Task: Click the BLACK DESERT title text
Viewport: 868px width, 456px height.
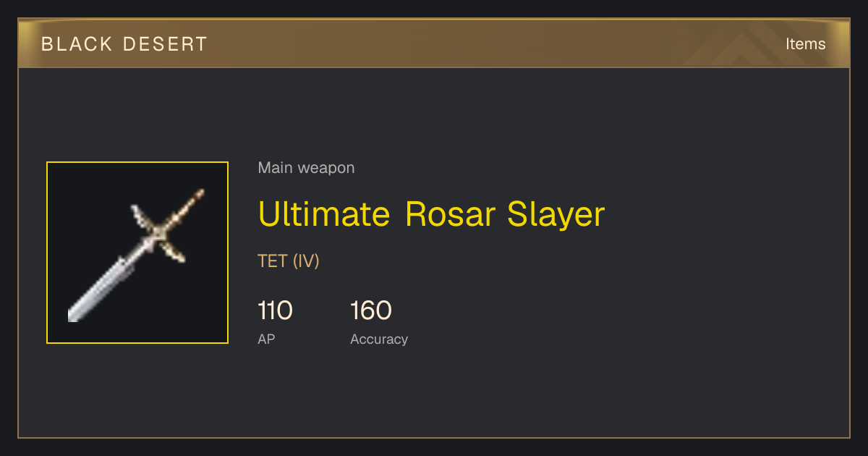Action: pyautogui.click(x=124, y=44)
